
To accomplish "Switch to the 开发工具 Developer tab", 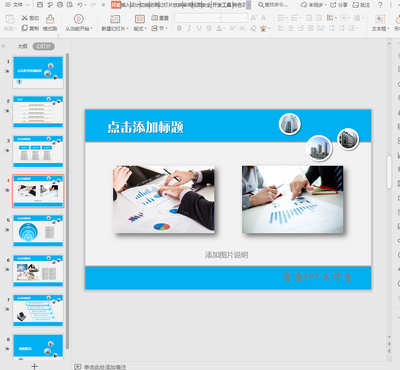I will click(x=222, y=5).
